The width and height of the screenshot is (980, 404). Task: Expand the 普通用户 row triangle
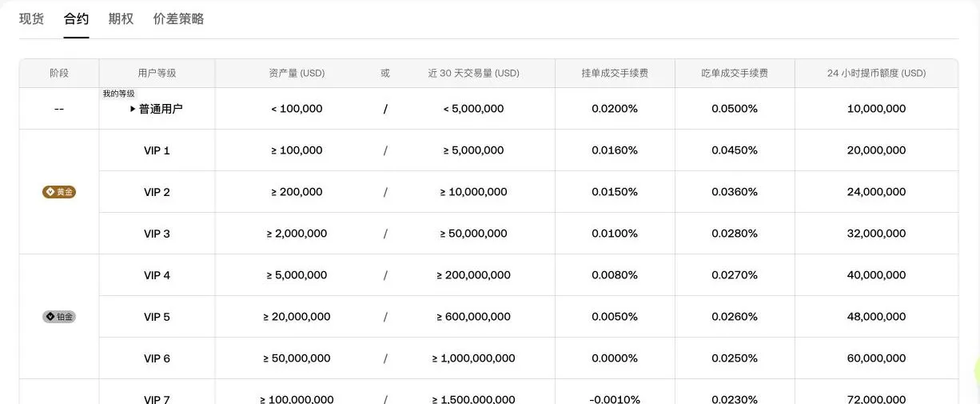133,109
